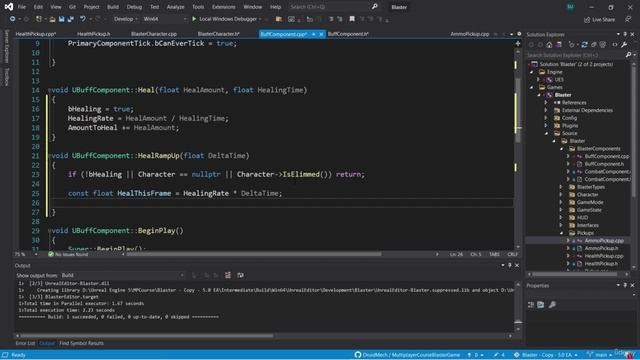
Task: Click the Alphabetical sort icon in Properties panel
Action: coord(540,304)
